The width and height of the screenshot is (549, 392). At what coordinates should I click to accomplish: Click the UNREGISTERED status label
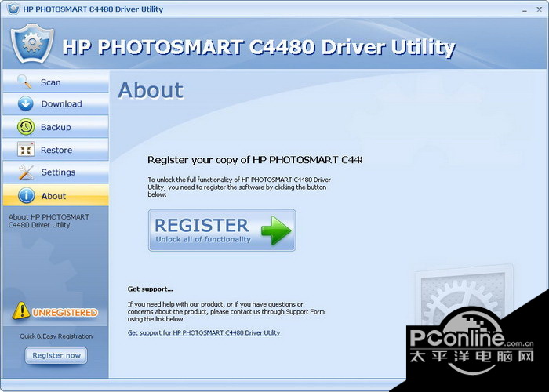(x=65, y=312)
